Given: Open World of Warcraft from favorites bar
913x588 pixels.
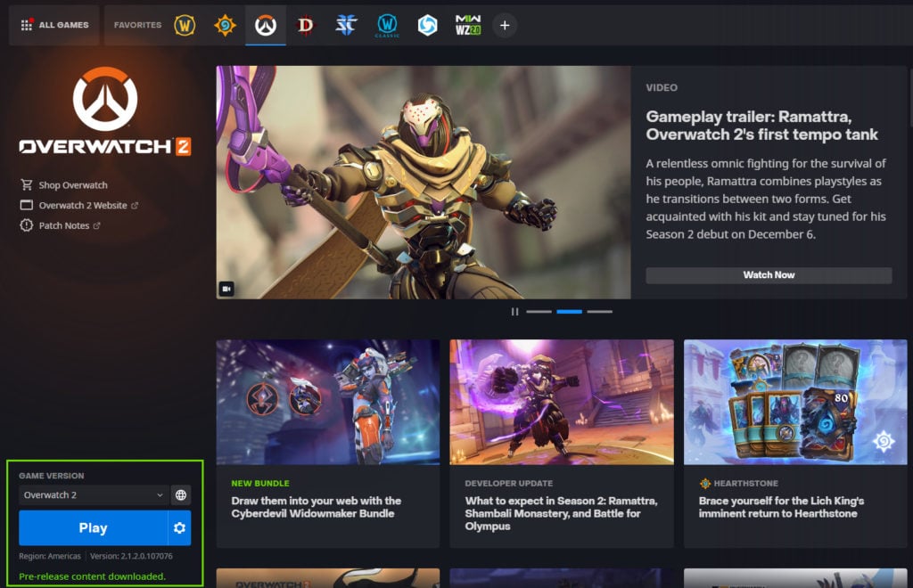Looking at the screenshot, I should click(x=185, y=25).
